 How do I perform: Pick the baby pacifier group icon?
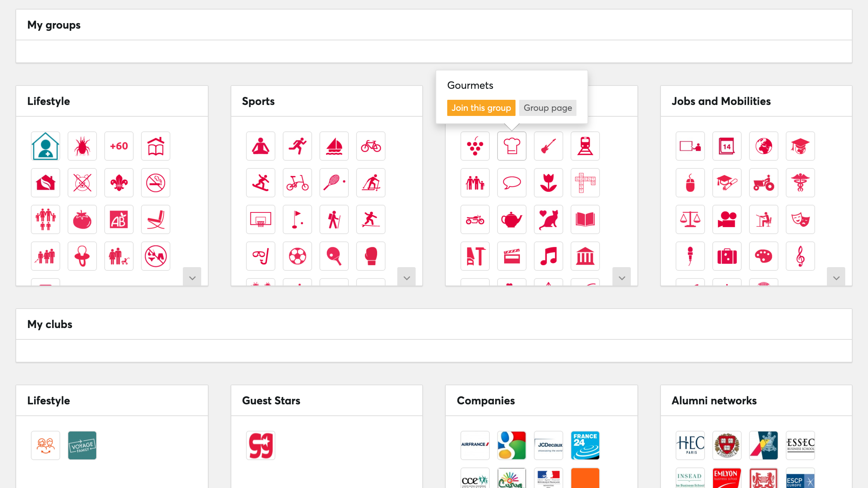pyautogui.click(x=82, y=256)
